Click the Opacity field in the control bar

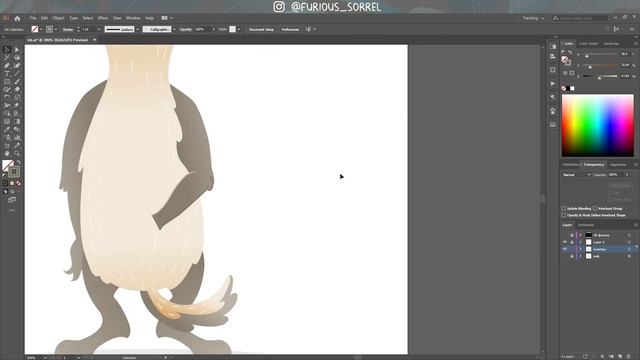click(x=202, y=29)
